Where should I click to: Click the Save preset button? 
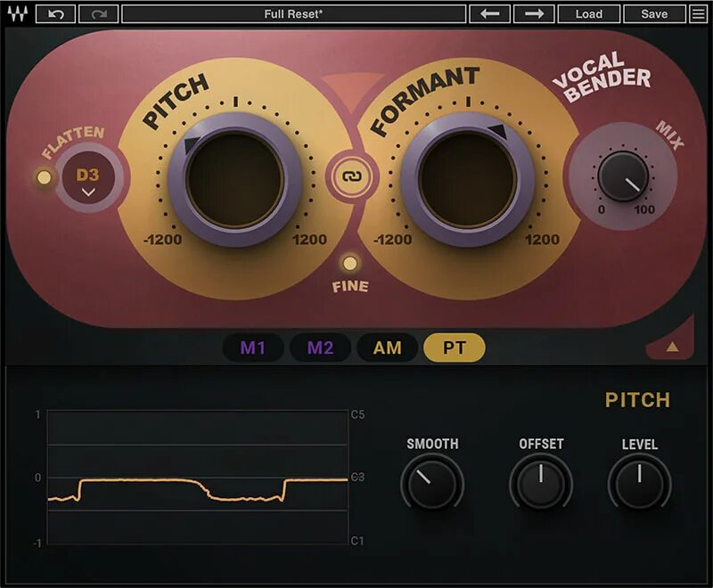click(x=654, y=14)
